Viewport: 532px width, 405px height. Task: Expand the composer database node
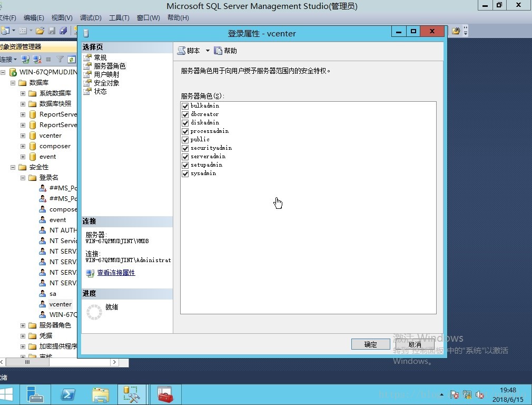point(23,146)
